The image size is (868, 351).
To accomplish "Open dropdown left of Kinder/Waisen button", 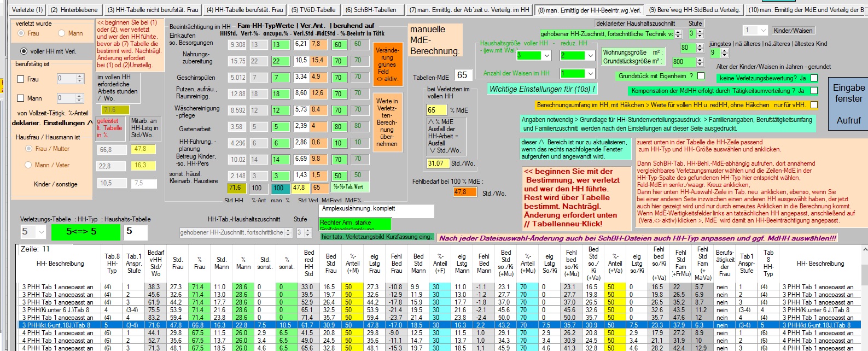I will [762, 30].
